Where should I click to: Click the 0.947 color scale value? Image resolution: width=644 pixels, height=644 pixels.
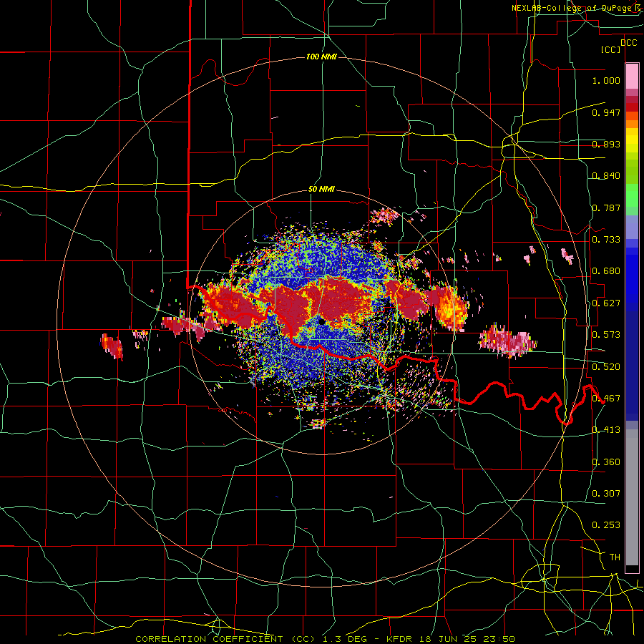pos(606,112)
